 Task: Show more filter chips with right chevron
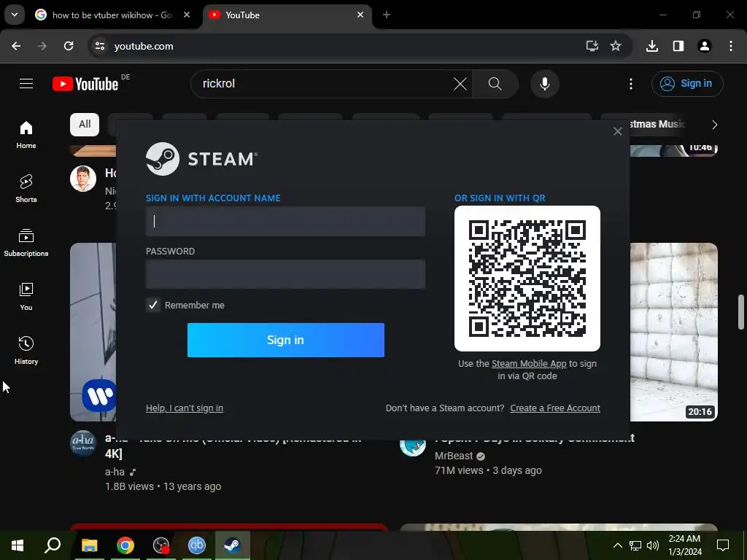click(x=714, y=125)
